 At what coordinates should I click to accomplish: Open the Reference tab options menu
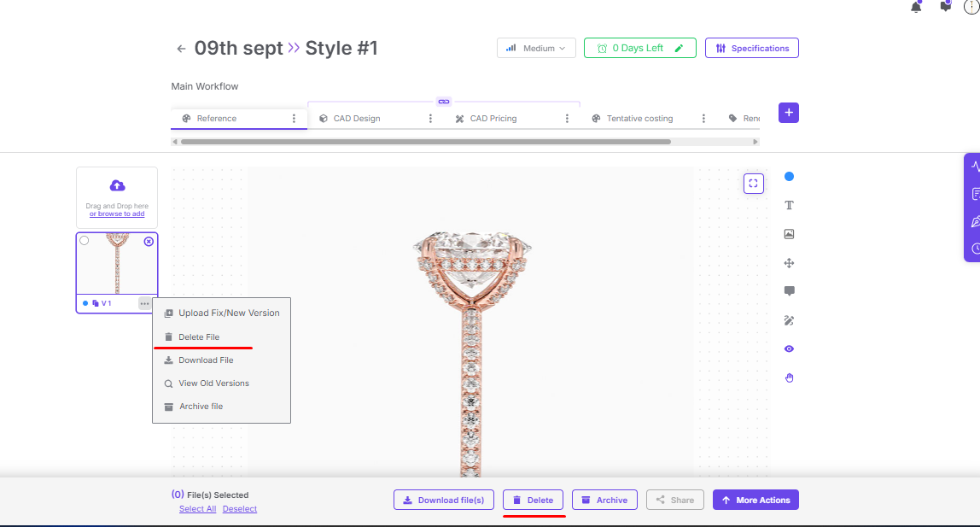pos(295,119)
